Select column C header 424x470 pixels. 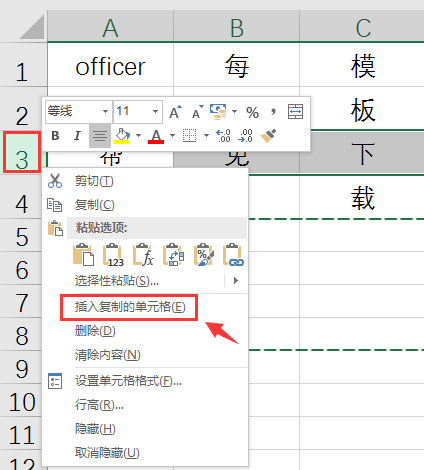[362, 26]
